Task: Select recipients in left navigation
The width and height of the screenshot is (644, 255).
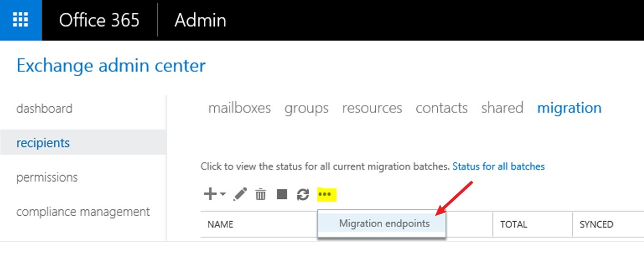Action: (83, 143)
